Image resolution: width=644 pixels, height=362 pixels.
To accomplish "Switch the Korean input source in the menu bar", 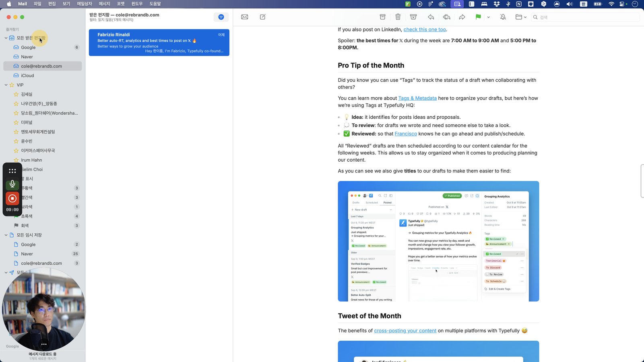I will click(584, 4).
